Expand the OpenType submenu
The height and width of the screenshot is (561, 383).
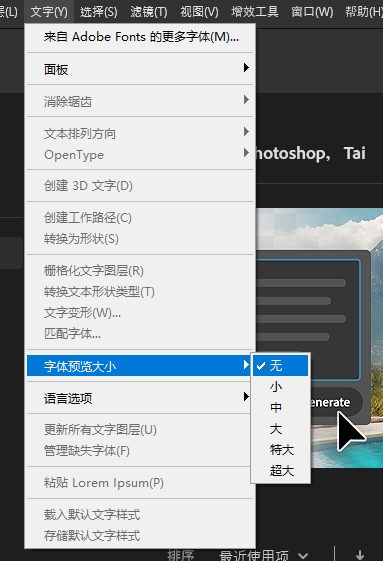140,155
